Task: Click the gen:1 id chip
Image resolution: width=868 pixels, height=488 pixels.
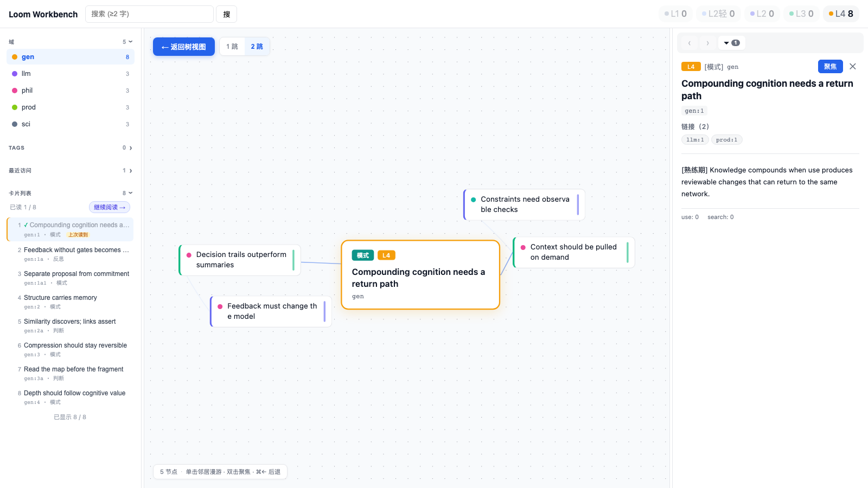Action: click(x=694, y=111)
